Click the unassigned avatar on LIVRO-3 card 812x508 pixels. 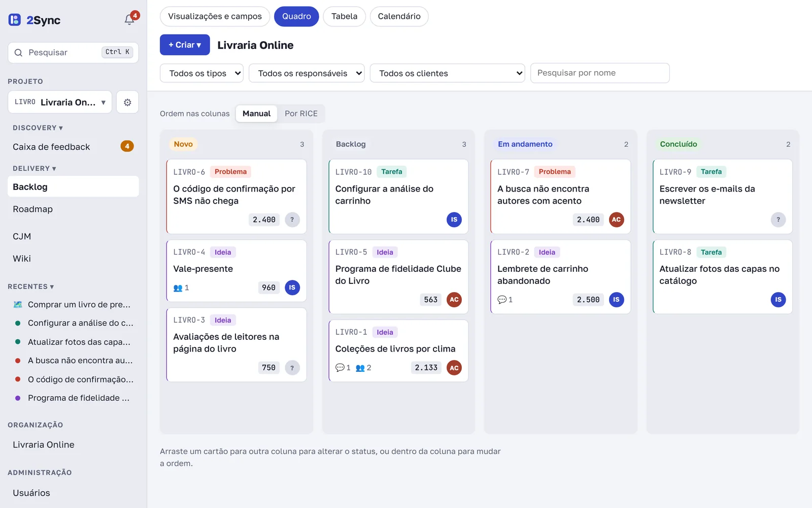pos(292,368)
